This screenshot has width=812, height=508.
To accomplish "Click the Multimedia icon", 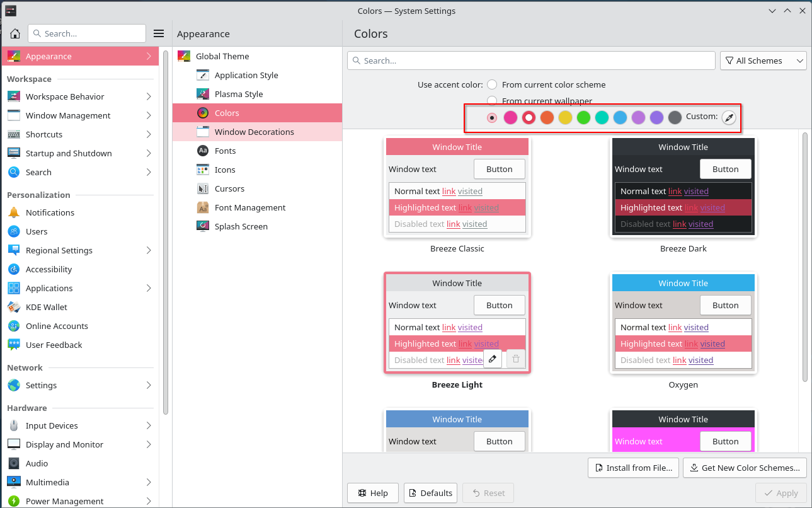I will (x=14, y=482).
